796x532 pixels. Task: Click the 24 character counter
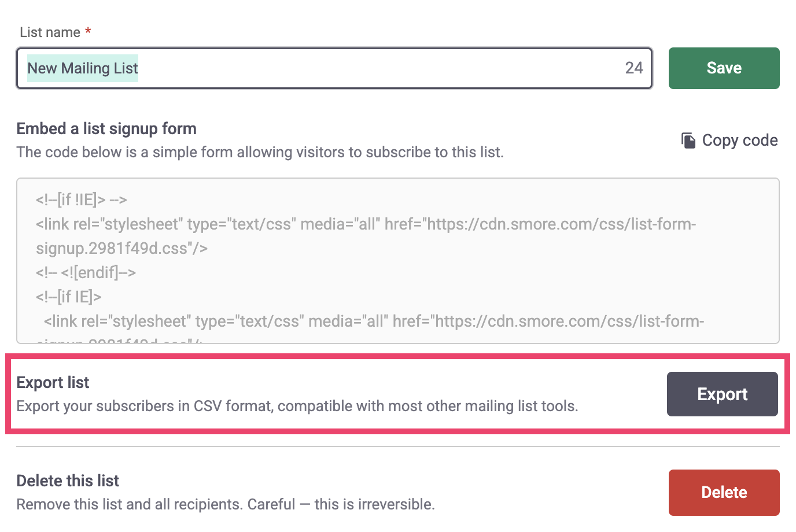coord(633,68)
